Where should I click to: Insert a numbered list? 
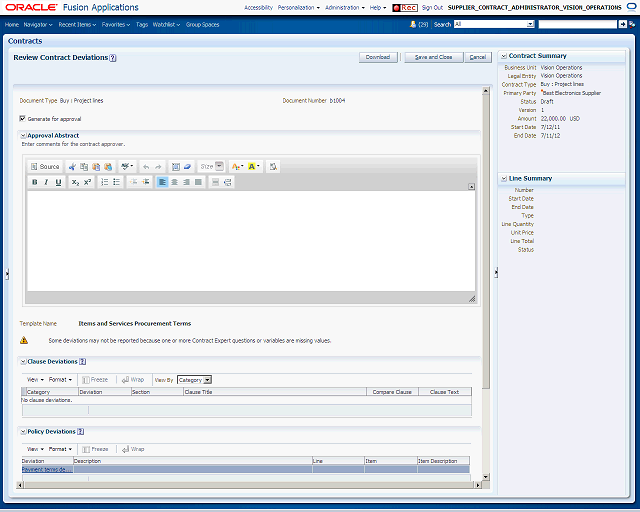[x=104, y=182]
